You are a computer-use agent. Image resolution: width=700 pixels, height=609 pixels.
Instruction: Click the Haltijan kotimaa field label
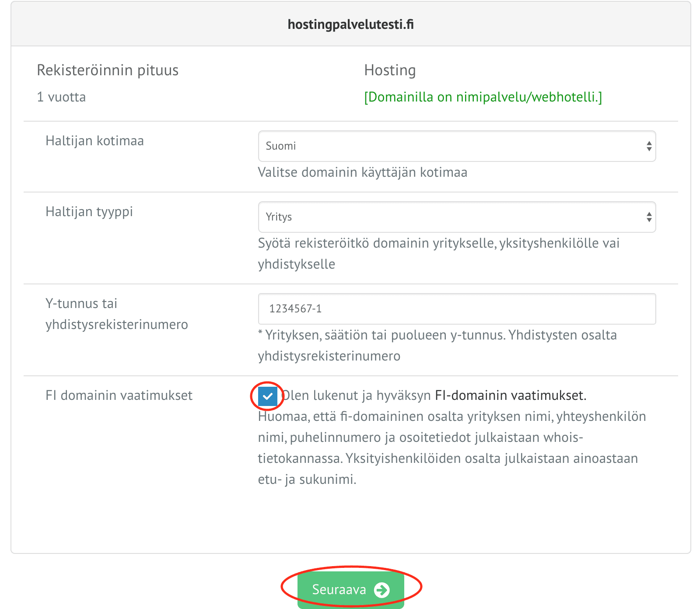94,141
